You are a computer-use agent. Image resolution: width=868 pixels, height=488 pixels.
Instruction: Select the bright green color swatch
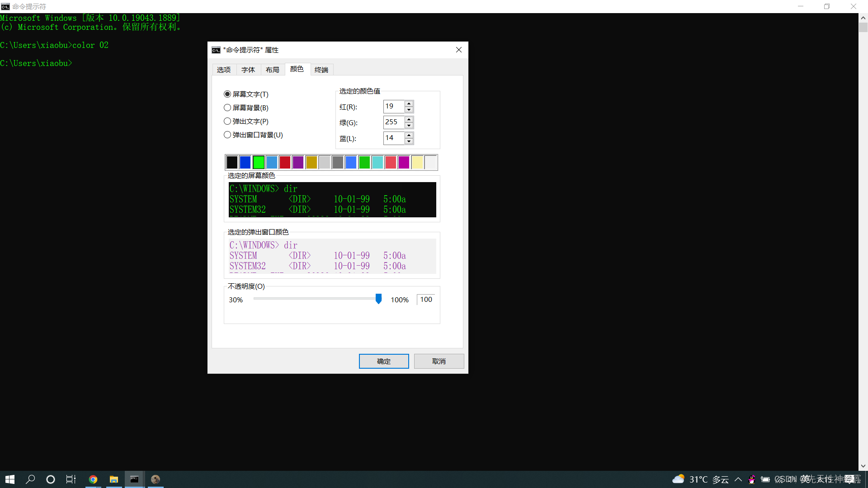pos(258,162)
